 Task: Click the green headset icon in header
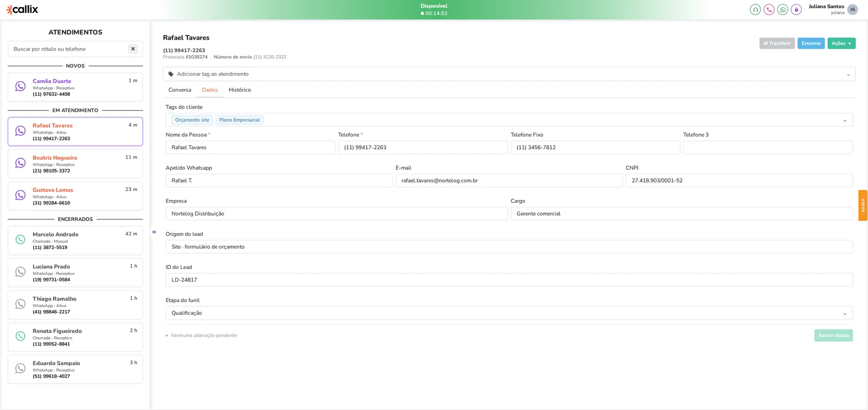[755, 10]
